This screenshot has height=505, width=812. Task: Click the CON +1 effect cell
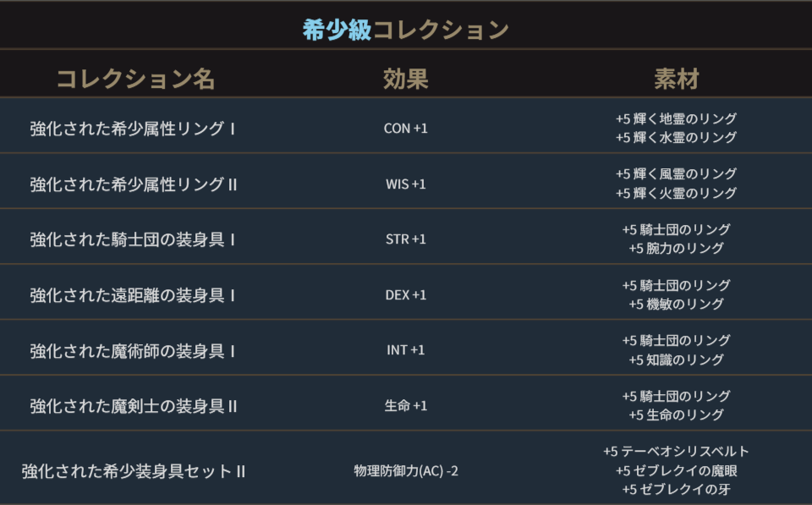(405, 129)
